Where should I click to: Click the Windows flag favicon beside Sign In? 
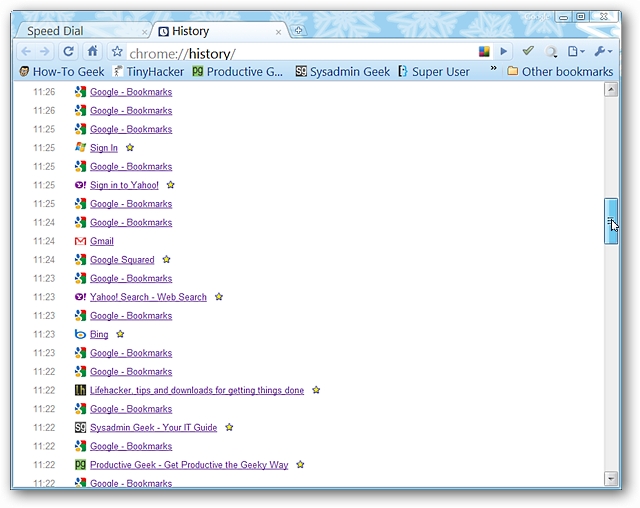coord(80,147)
